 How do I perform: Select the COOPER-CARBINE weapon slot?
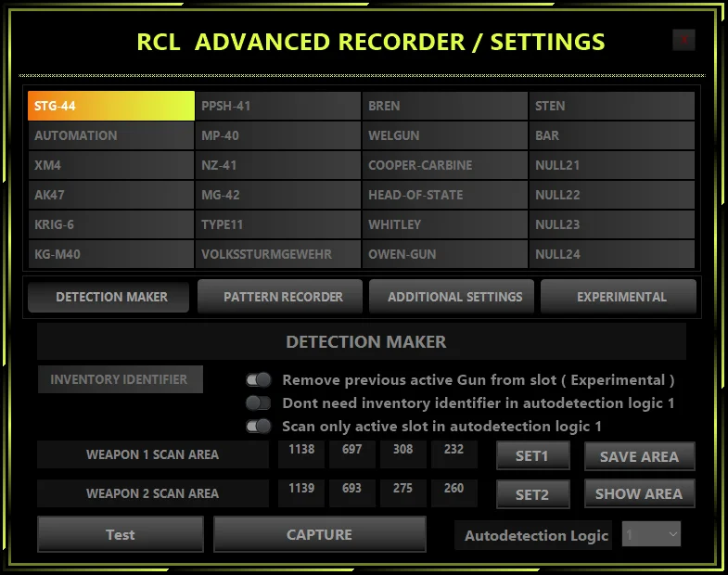[x=444, y=165]
